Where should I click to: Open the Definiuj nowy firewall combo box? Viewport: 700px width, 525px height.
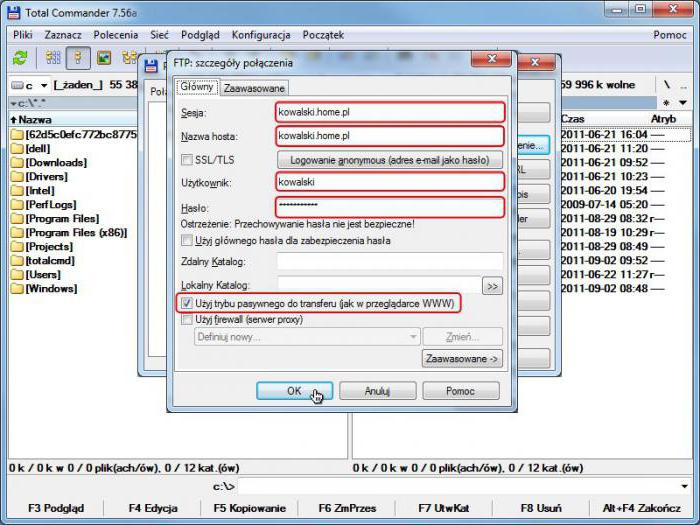(307, 337)
